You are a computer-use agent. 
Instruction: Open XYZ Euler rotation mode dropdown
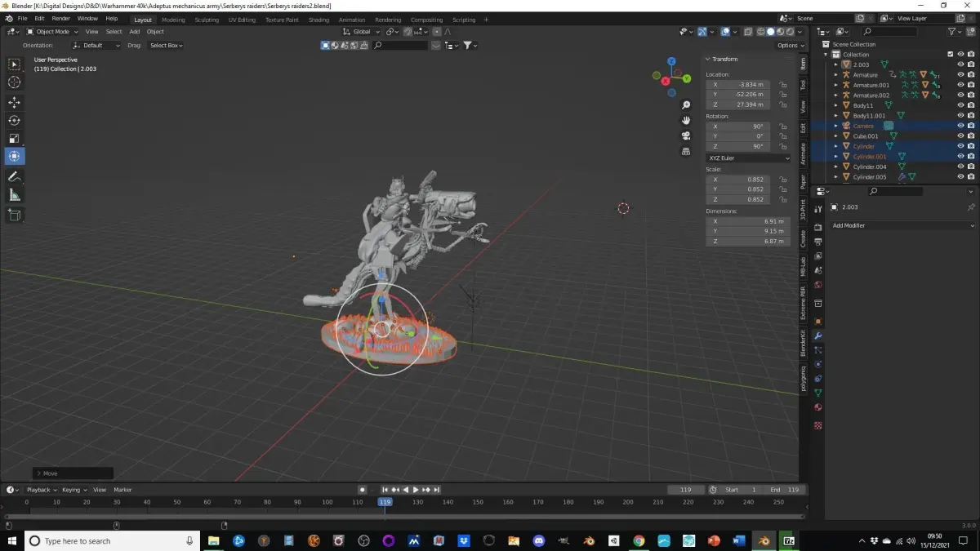(748, 158)
